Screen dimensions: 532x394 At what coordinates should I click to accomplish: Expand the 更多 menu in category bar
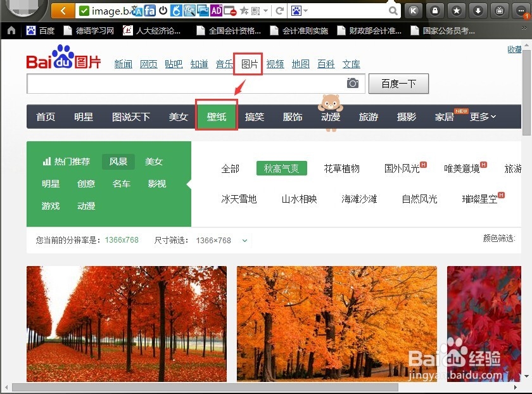point(479,117)
